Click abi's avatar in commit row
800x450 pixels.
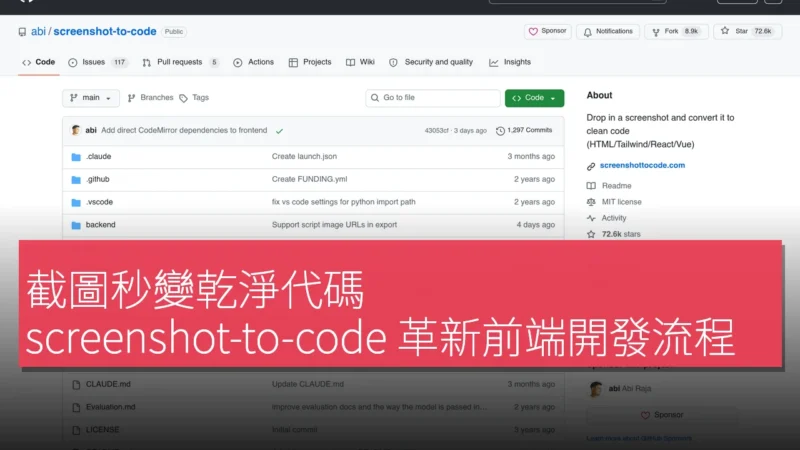pyautogui.click(x=76, y=131)
